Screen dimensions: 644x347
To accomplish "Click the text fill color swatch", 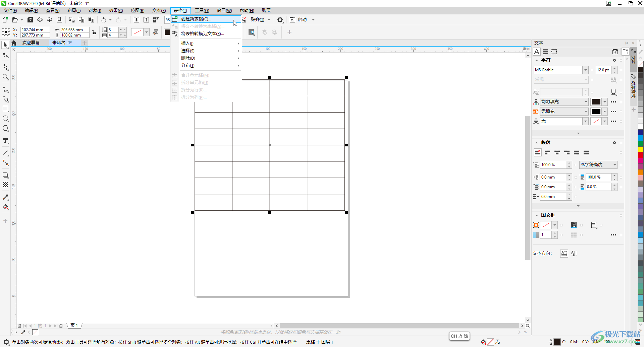I will pos(596,102).
